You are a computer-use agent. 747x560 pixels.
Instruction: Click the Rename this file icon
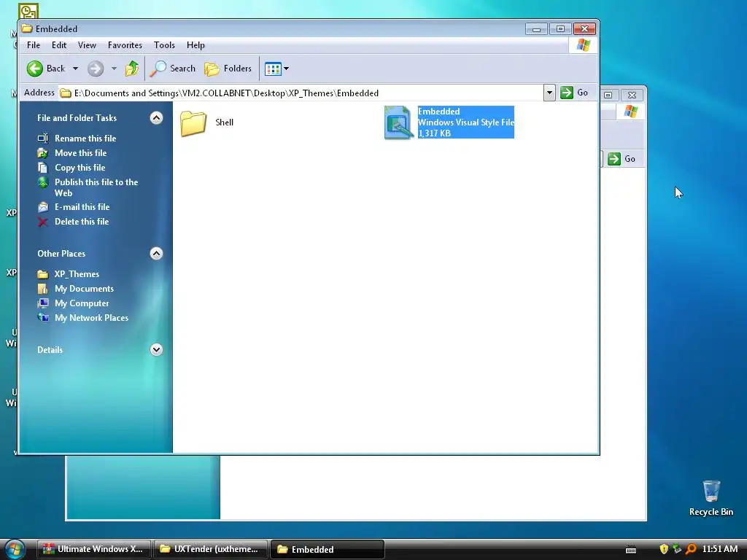click(x=43, y=139)
